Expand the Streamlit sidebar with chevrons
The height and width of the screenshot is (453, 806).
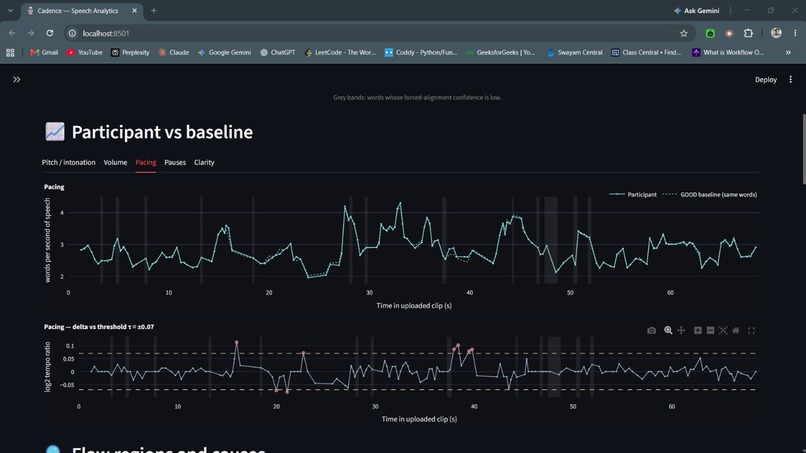[x=16, y=80]
